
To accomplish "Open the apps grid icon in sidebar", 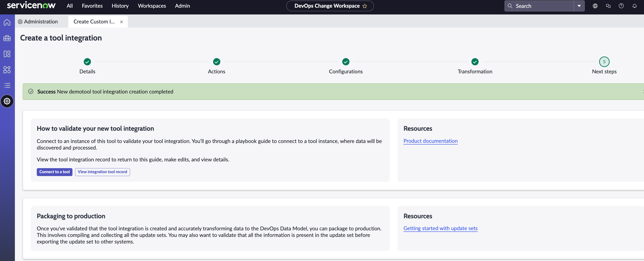I will click(x=7, y=69).
